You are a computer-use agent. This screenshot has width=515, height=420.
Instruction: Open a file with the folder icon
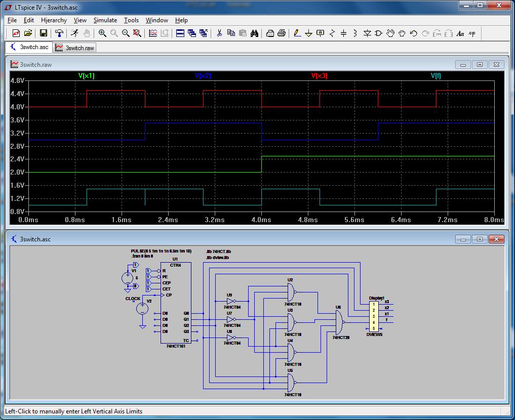pyautogui.click(x=28, y=33)
